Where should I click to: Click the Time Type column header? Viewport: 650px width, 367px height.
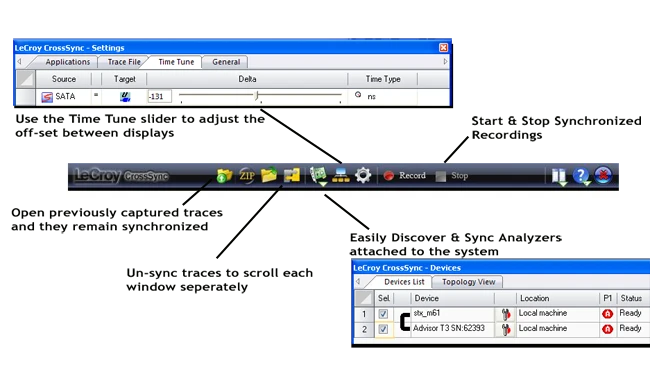pyautogui.click(x=383, y=79)
